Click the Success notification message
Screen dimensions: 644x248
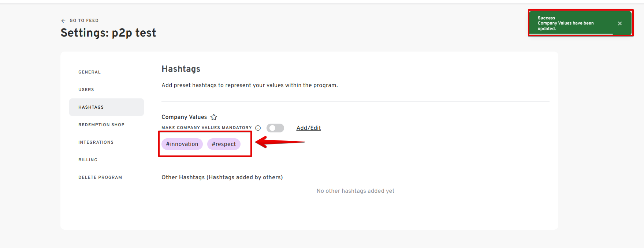tap(566, 23)
